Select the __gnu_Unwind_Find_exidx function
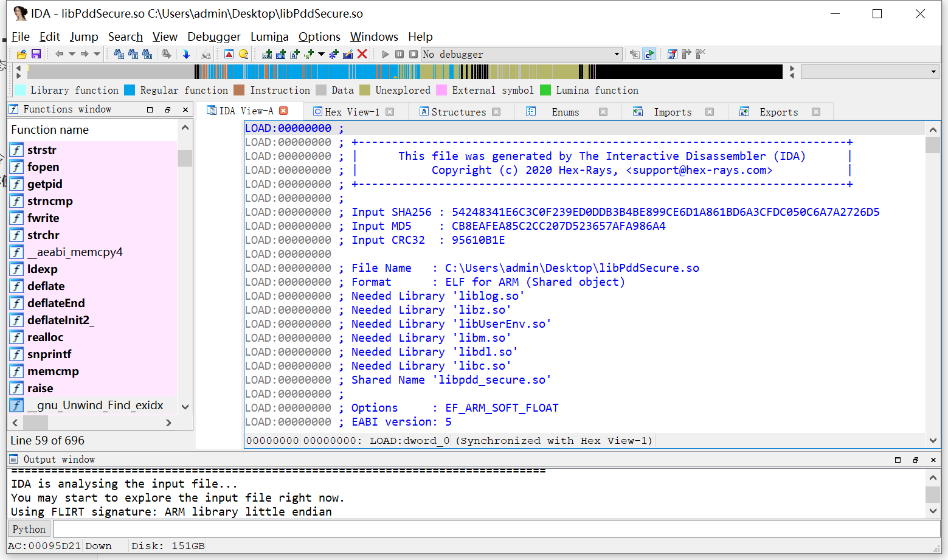 click(x=95, y=405)
